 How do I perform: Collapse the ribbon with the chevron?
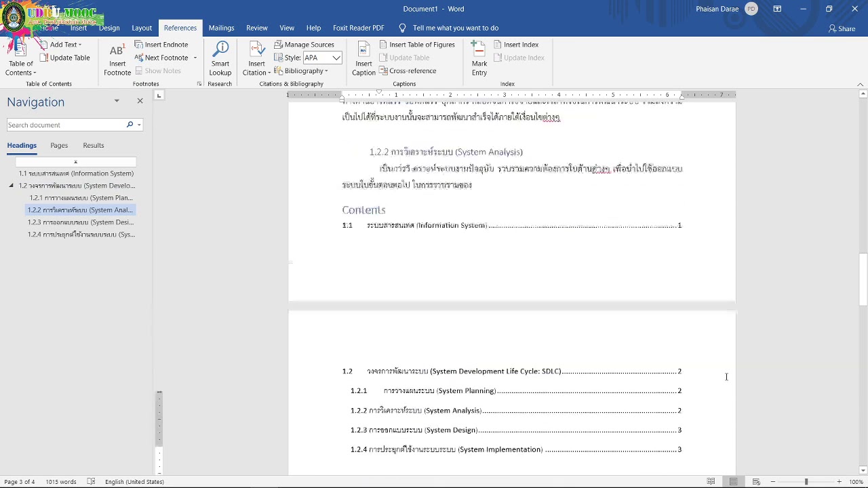pos(861,84)
